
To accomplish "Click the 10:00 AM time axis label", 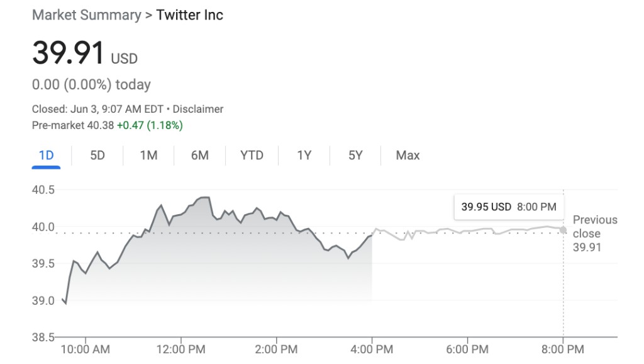I will [x=85, y=350].
